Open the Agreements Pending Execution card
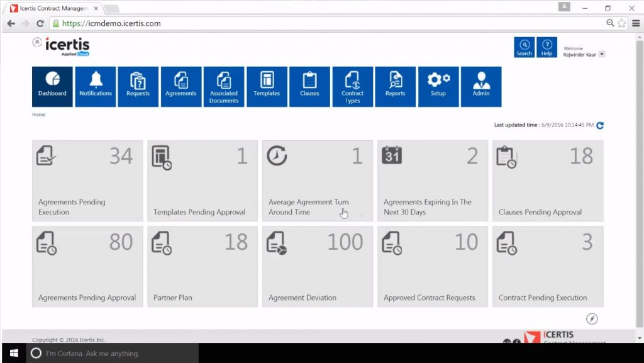The image size is (644, 363). pos(87,181)
